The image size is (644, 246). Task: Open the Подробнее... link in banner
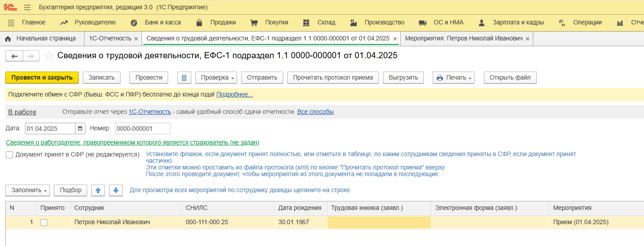234,95
